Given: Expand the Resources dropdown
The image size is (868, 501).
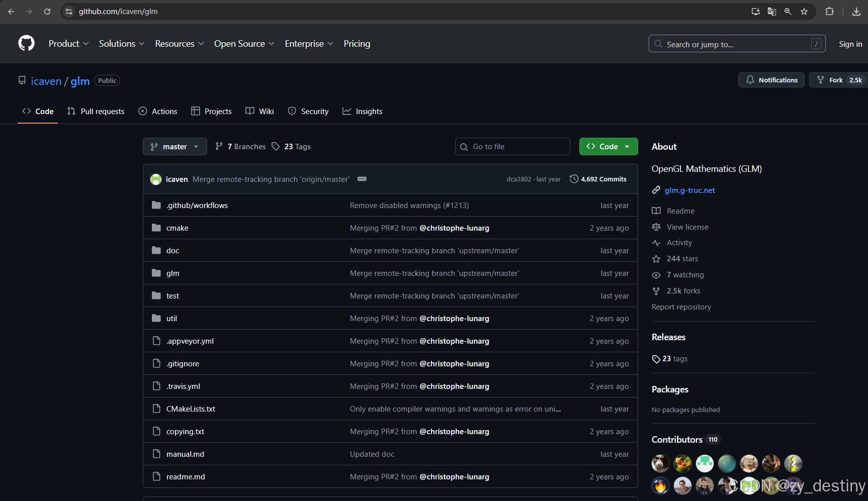Looking at the screenshot, I should click(180, 44).
